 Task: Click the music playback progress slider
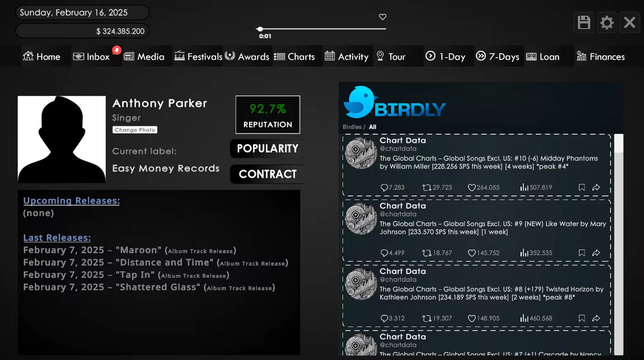click(x=321, y=29)
